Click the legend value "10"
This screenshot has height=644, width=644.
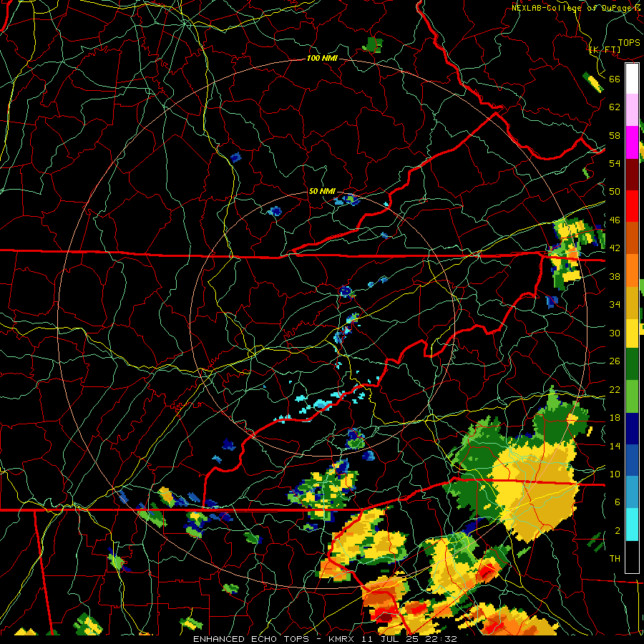[x=615, y=474]
